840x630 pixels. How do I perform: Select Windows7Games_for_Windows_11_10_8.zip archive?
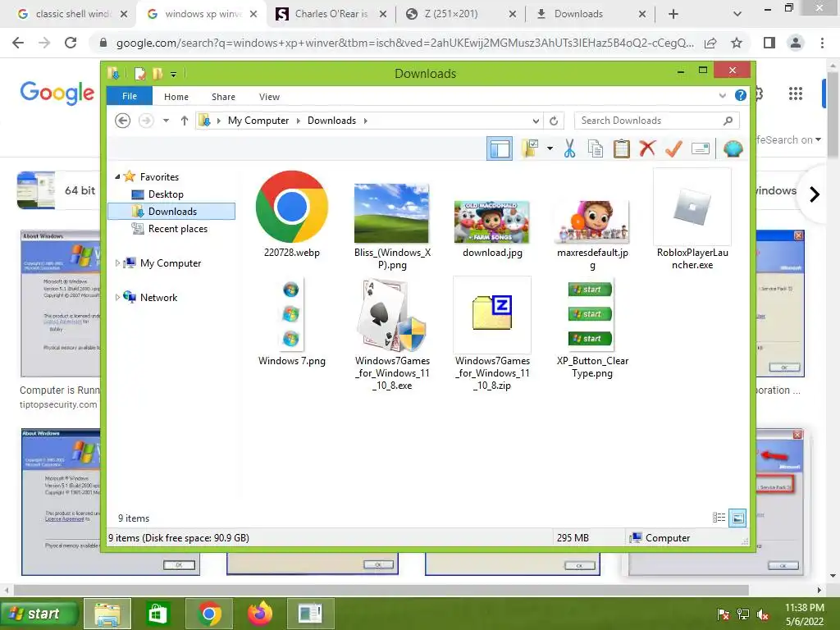(x=492, y=335)
